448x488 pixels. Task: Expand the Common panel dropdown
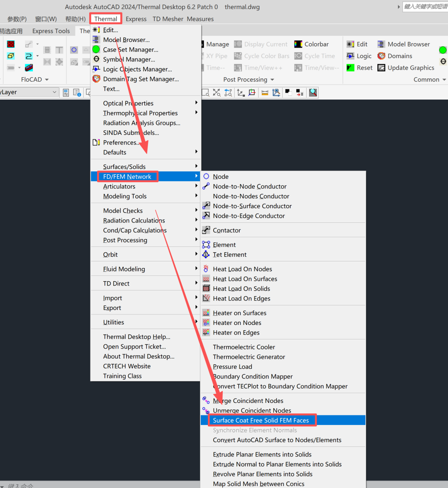coord(430,80)
